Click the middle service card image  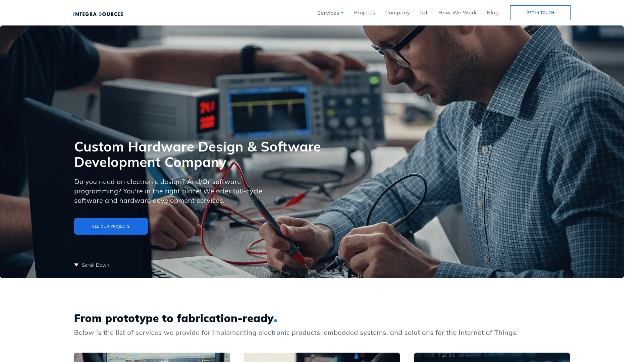coord(322,357)
